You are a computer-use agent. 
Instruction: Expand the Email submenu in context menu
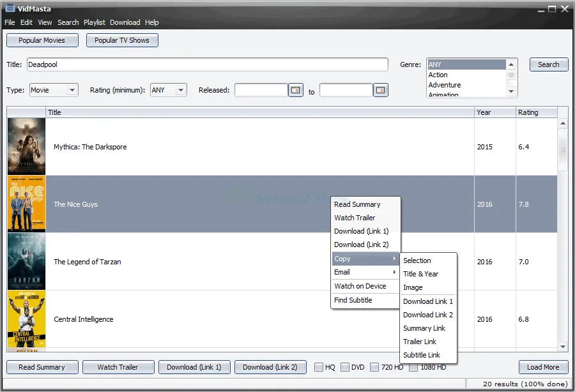pos(365,272)
